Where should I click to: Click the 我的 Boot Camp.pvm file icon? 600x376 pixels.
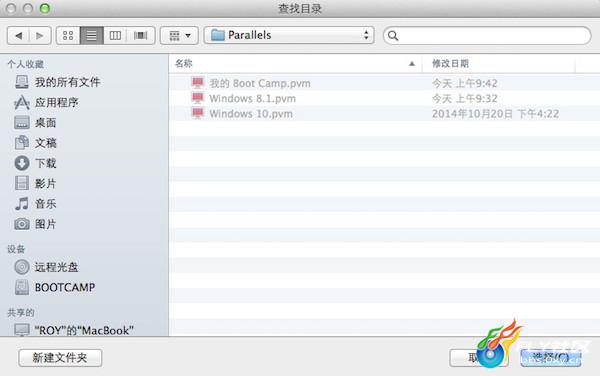(x=197, y=83)
